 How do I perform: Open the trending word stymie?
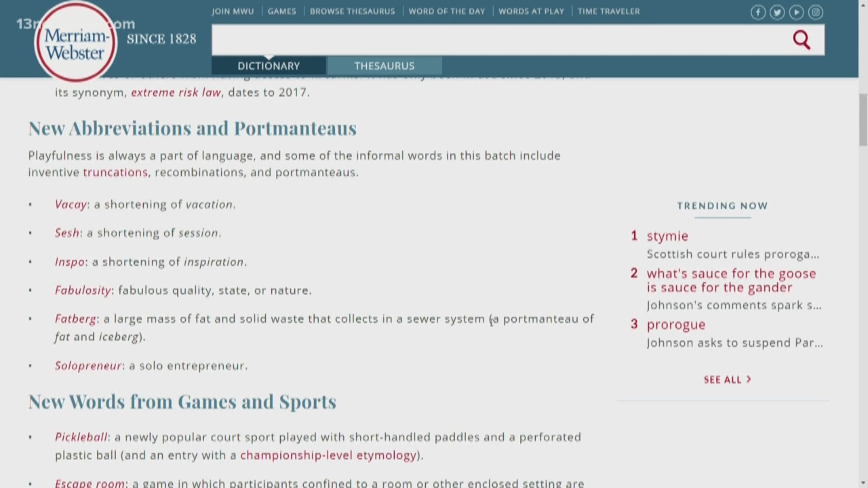667,236
